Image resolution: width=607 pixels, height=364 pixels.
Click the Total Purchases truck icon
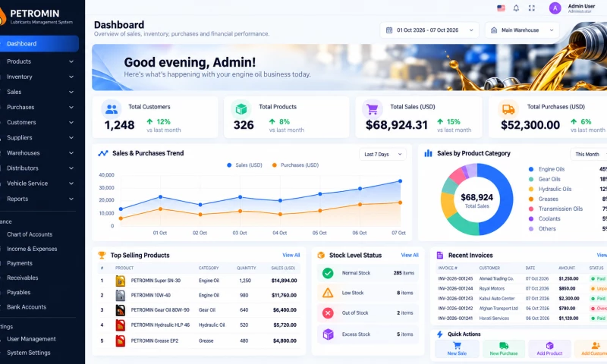(x=508, y=109)
